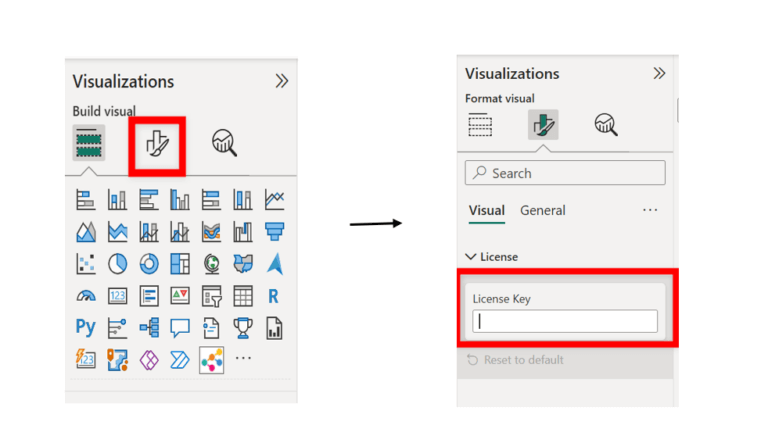
Task: Select the Multi-row card visual
Action: click(148, 296)
